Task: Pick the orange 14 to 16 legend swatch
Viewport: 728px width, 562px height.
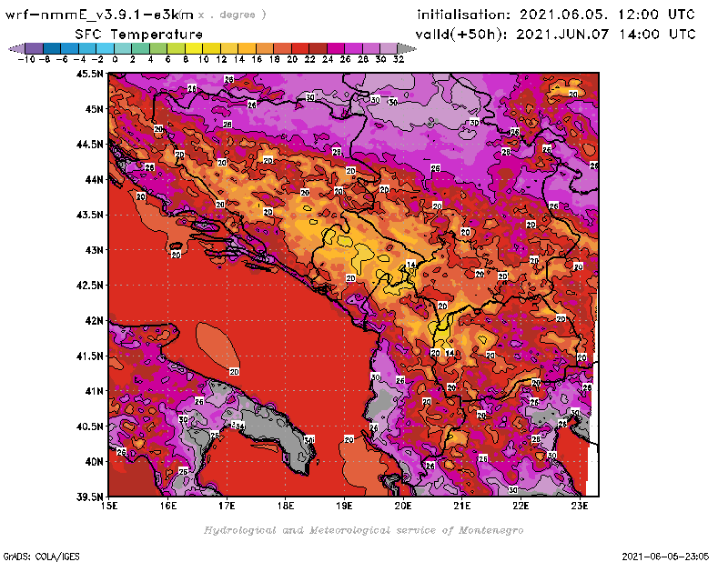Action: [x=247, y=48]
